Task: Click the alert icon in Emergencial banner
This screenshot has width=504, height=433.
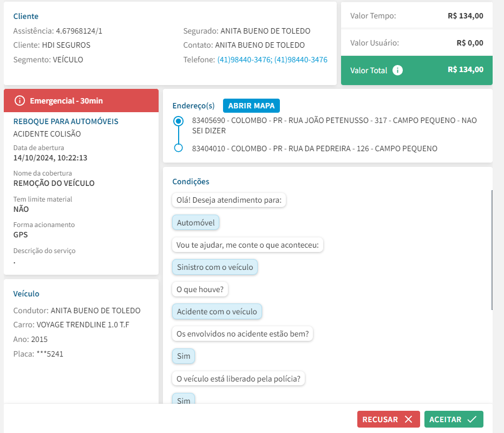Action: point(19,101)
